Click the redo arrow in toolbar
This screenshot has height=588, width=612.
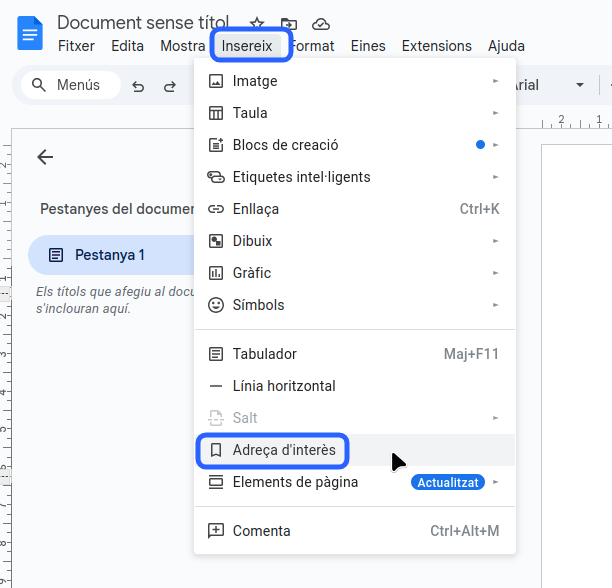coord(170,86)
